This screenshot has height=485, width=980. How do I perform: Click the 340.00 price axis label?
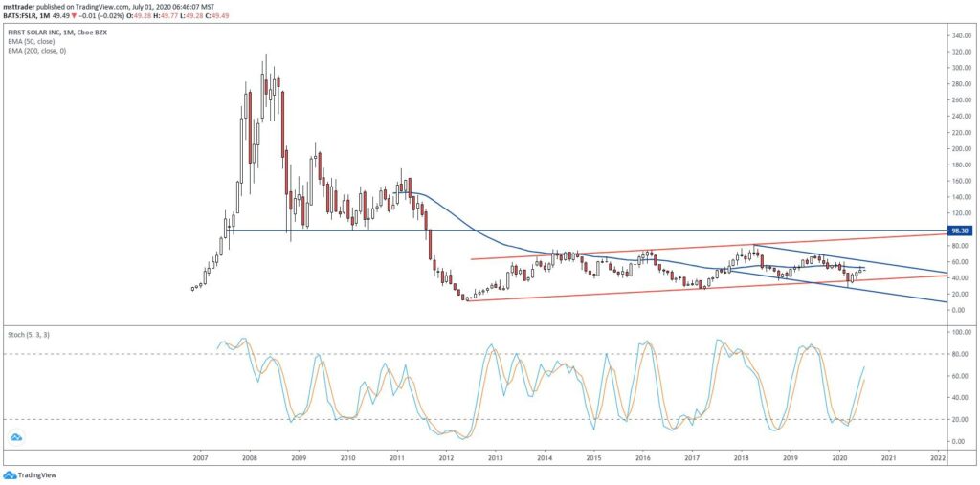[x=961, y=35]
